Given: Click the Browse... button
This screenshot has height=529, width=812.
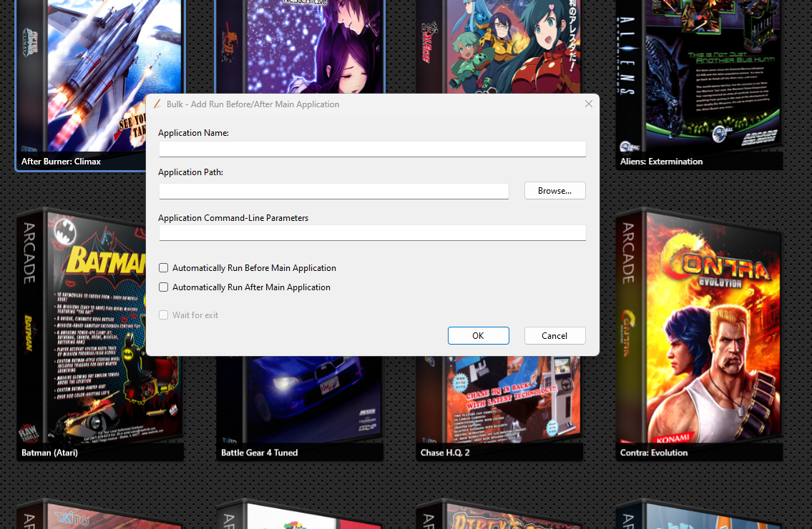Looking at the screenshot, I should [554, 190].
